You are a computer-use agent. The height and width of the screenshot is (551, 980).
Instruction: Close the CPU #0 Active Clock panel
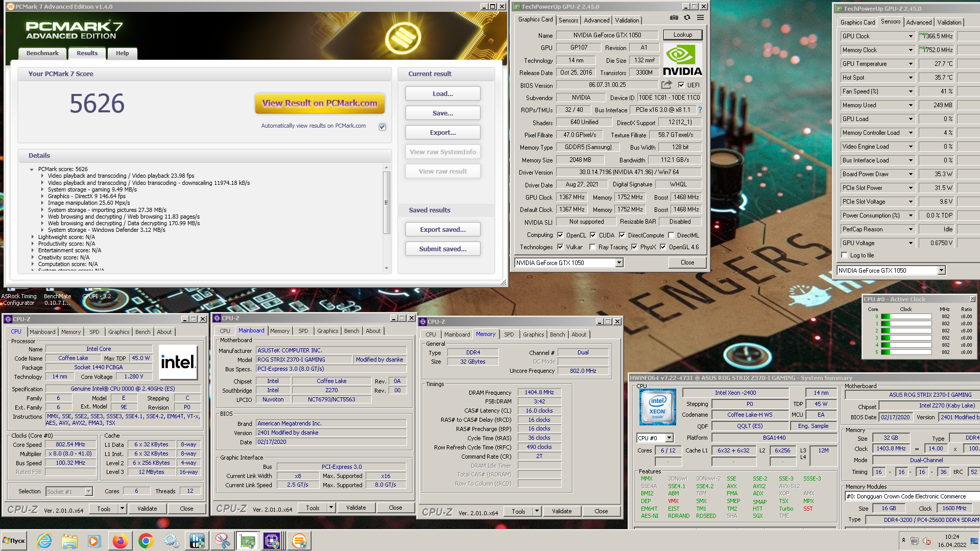tap(972, 299)
